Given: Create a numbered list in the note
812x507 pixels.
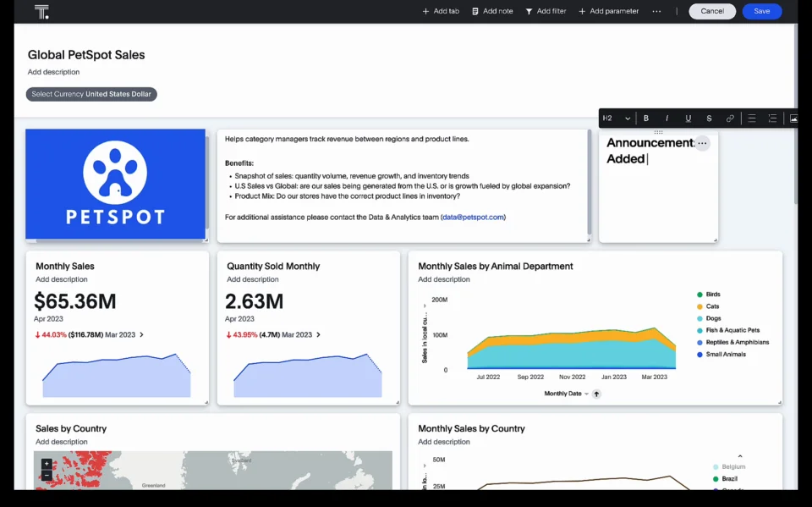Looking at the screenshot, I should coord(772,118).
